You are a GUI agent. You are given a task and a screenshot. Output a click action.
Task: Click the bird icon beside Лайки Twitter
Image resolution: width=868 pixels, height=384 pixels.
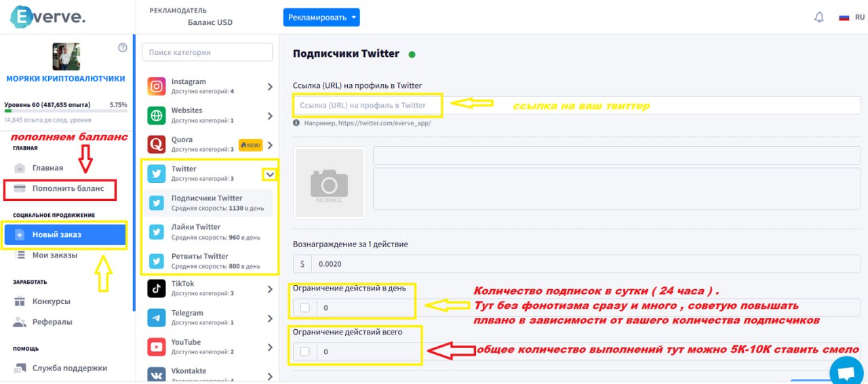point(157,232)
